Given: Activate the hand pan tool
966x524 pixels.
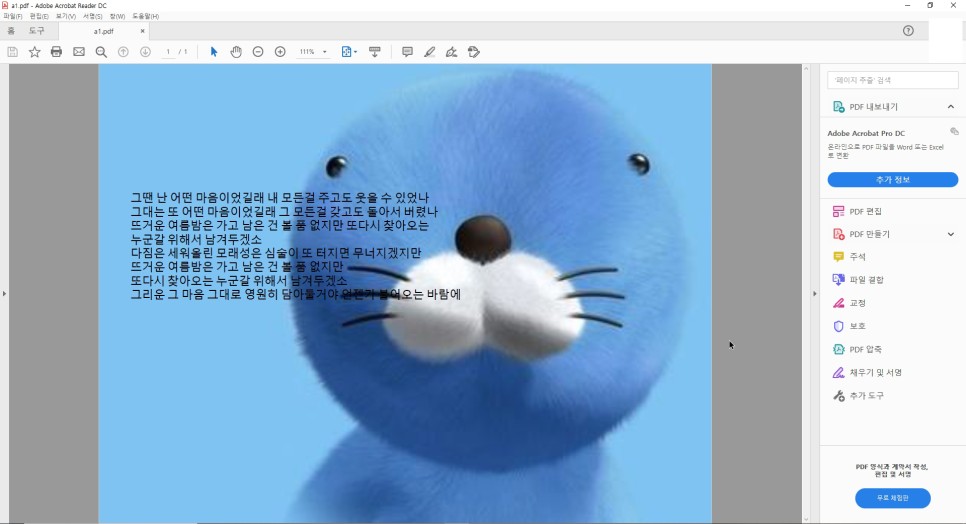Looking at the screenshot, I should point(236,52).
